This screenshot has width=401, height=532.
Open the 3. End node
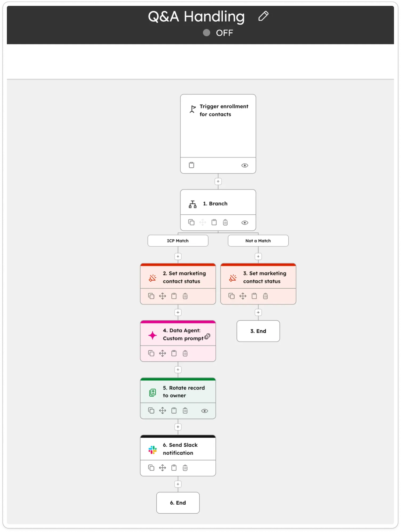pyautogui.click(x=258, y=331)
